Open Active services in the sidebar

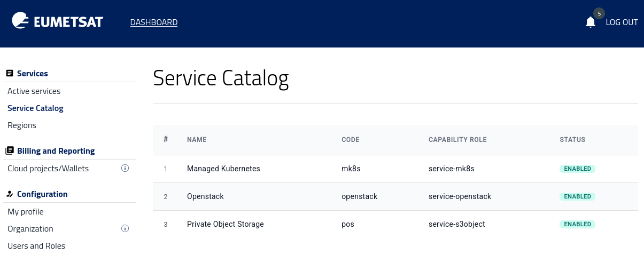(34, 91)
